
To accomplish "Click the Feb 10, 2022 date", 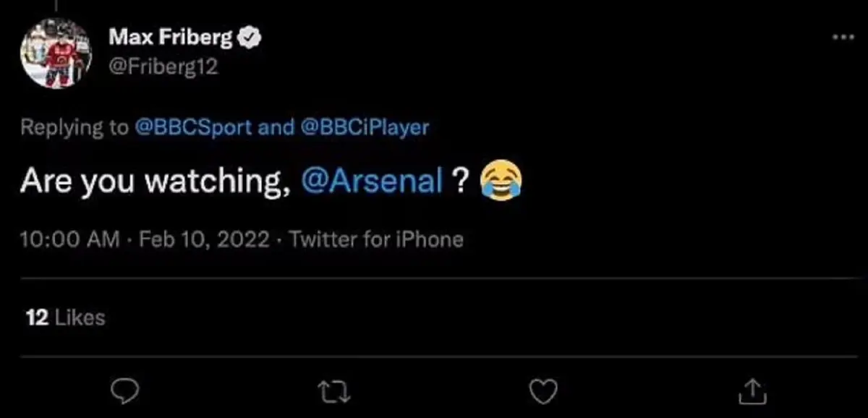I will click(205, 239).
